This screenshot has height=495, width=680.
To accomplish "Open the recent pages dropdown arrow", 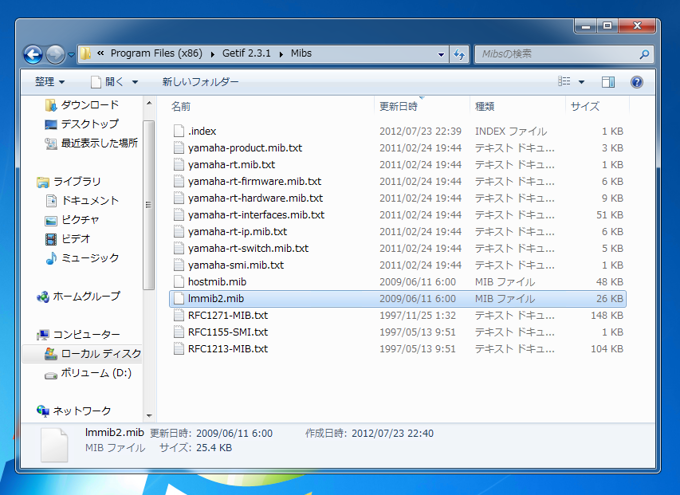I will [x=71, y=55].
